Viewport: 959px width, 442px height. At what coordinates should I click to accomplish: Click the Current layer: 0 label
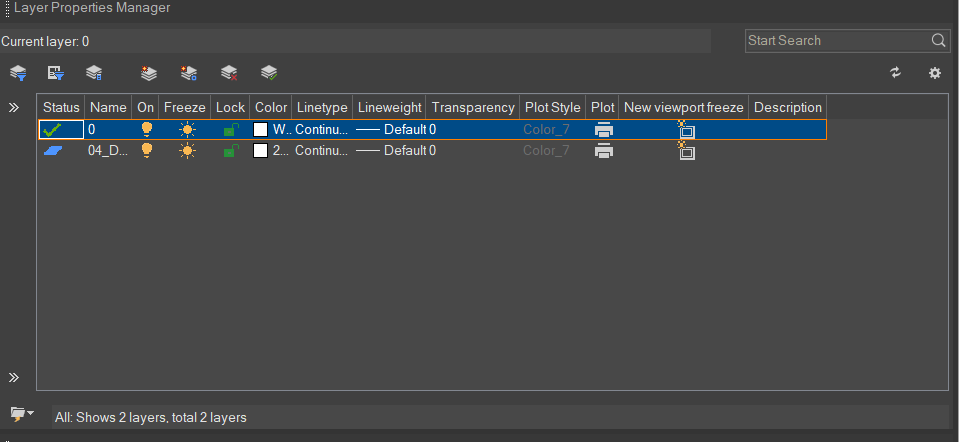(45, 42)
